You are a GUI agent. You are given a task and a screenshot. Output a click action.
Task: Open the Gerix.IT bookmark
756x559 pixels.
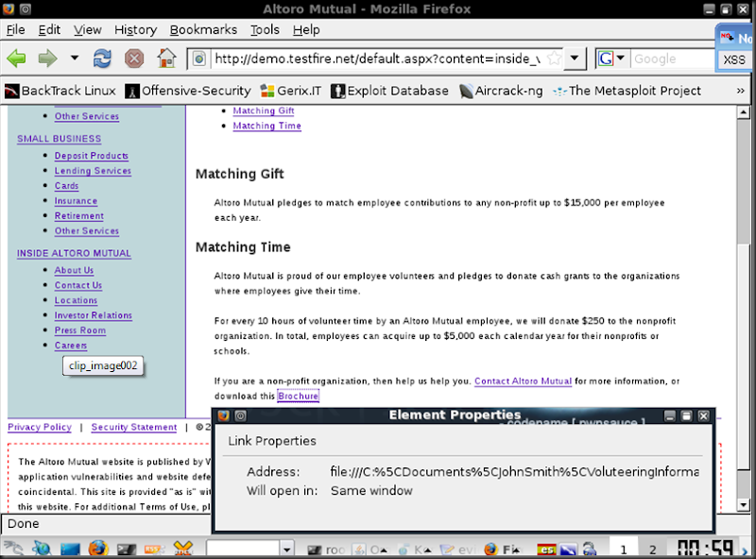(291, 91)
